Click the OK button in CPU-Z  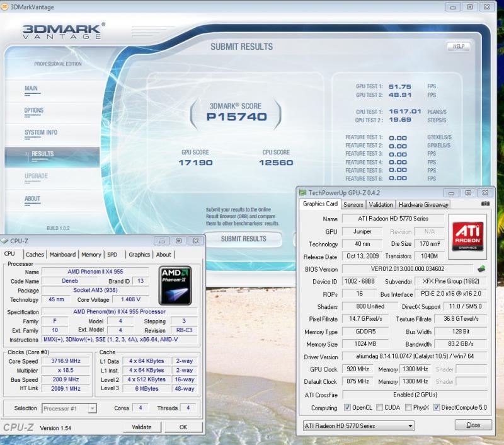[x=183, y=427]
